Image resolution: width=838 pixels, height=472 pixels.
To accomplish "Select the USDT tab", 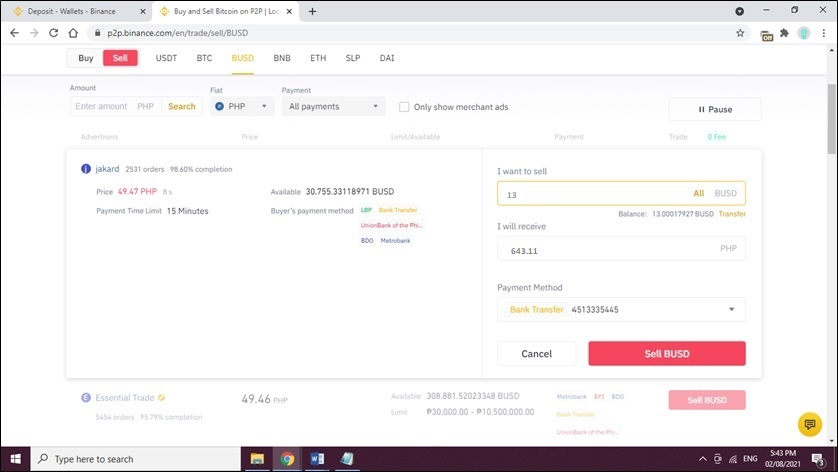I will point(166,58).
